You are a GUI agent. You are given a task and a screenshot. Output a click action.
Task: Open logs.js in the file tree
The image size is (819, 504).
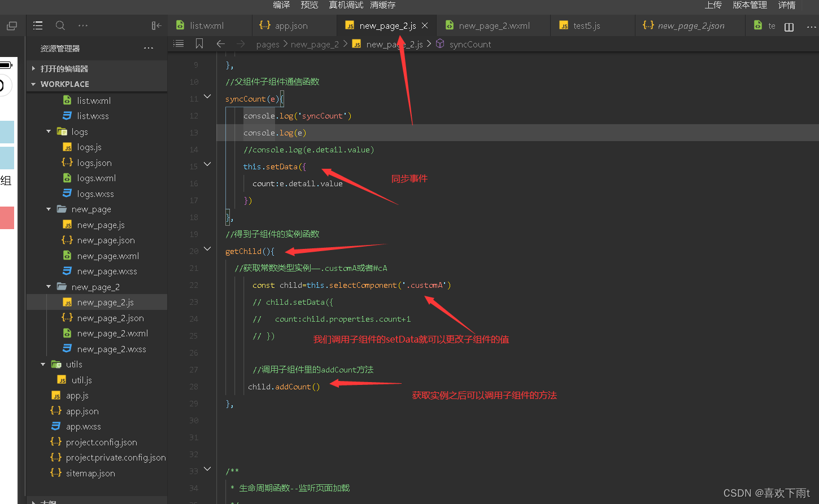coord(89,147)
